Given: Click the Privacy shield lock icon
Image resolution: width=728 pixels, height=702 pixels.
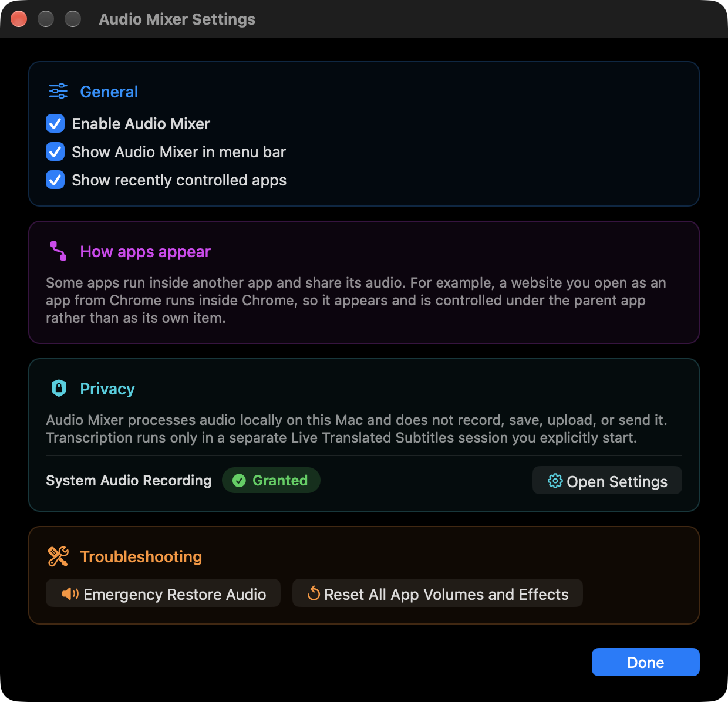Looking at the screenshot, I should click(59, 388).
